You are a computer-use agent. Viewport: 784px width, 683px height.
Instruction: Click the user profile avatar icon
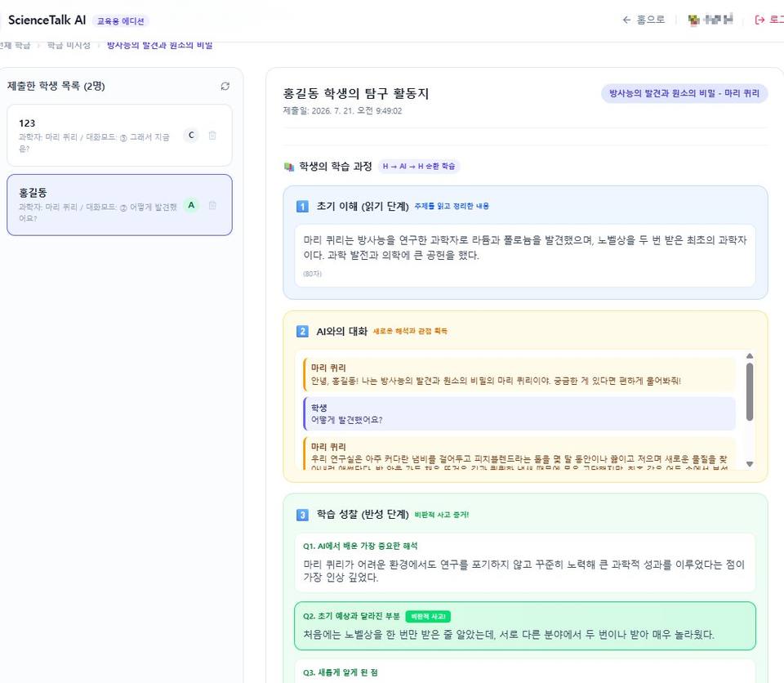[694, 20]
